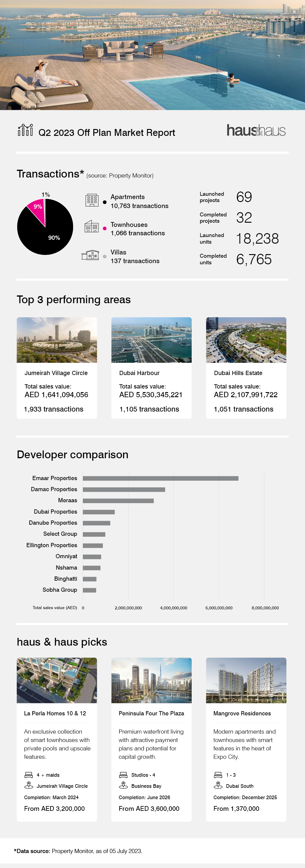Click the bed icon beside Studios - 4
Image resolution: width=305 pixels, height=868 pixels.
pyautogui.click(x=123, y=775)
